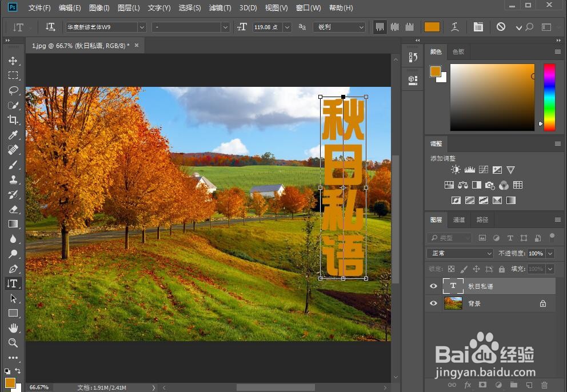567x392 pixels.
Task: Select the Zoom tool
Action: [x=13, y=343]
